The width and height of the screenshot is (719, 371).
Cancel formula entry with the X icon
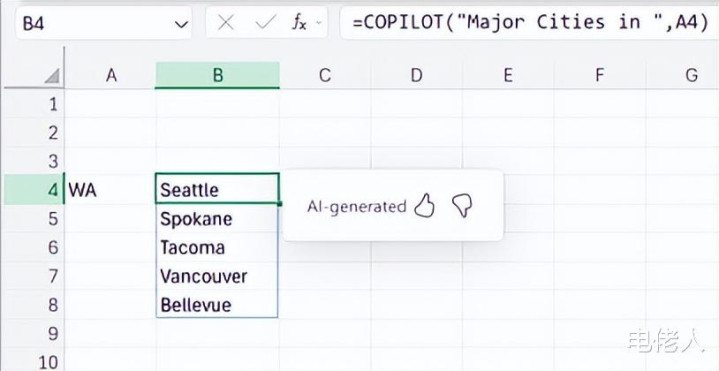226,22
